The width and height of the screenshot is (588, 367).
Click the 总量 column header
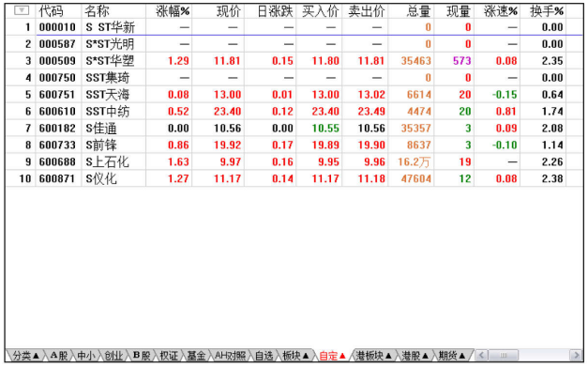[418, 11]
